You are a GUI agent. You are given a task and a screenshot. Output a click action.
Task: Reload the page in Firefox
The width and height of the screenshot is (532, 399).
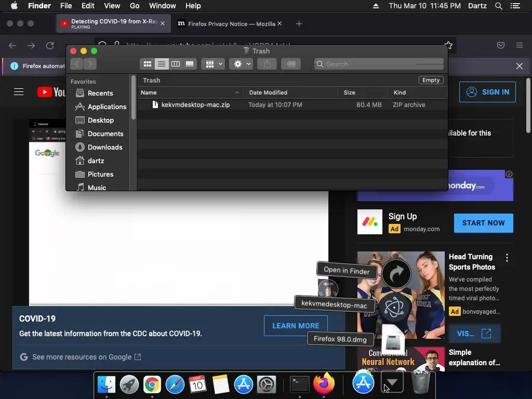(50, 46)
